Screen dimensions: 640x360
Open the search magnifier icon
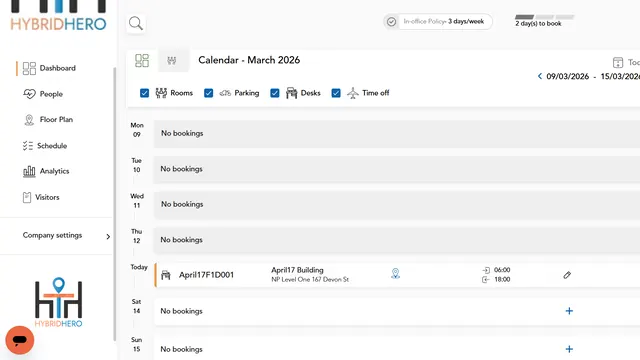[136, 24]
